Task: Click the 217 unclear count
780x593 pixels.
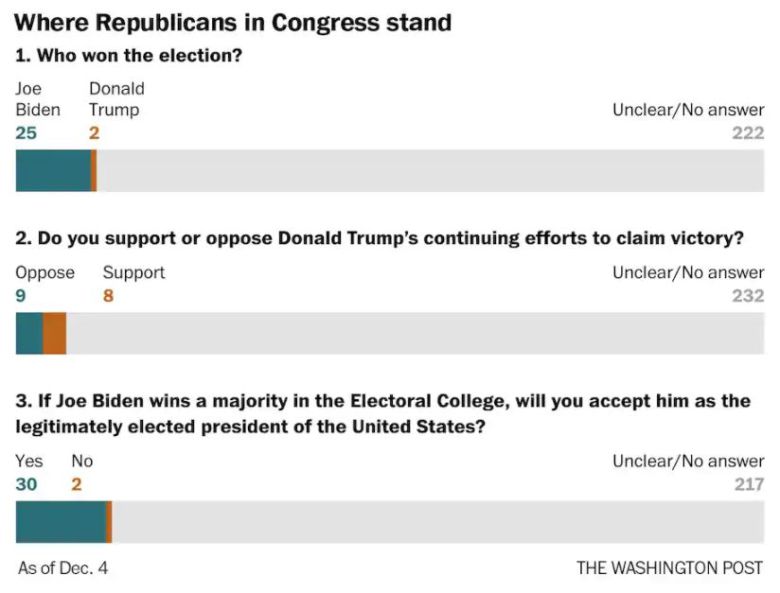Action: [x=748, y=484]
